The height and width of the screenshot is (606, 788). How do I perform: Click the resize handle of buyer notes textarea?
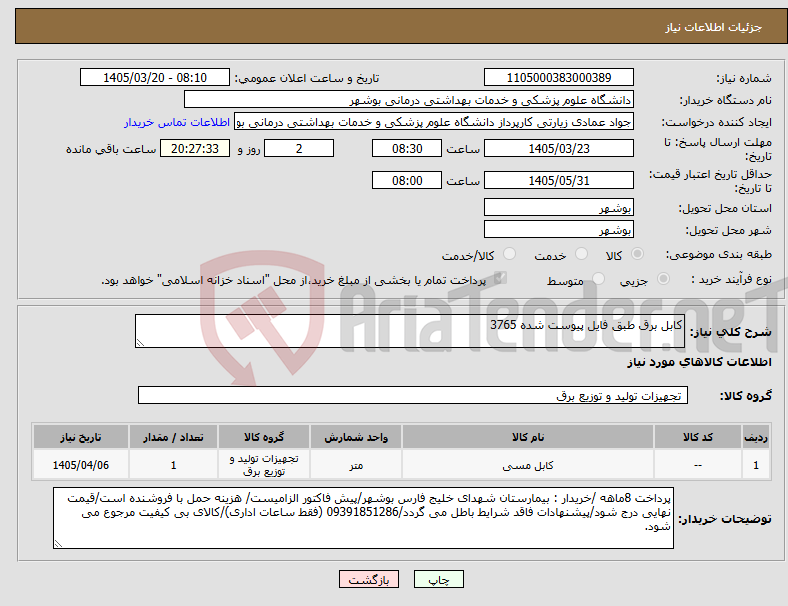pos(58,544)
